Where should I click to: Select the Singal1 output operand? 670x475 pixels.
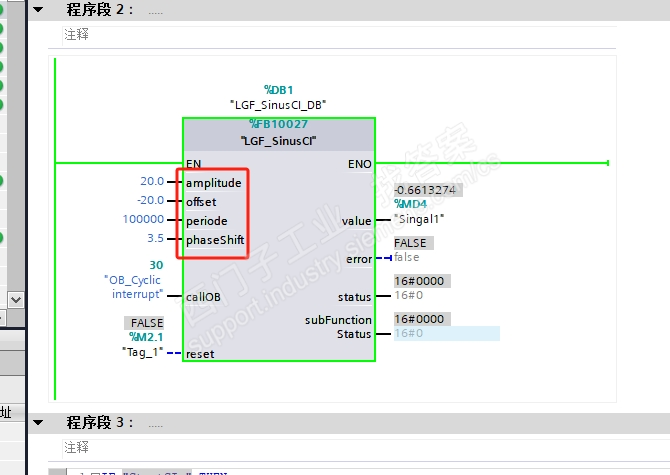click(419, 219)
